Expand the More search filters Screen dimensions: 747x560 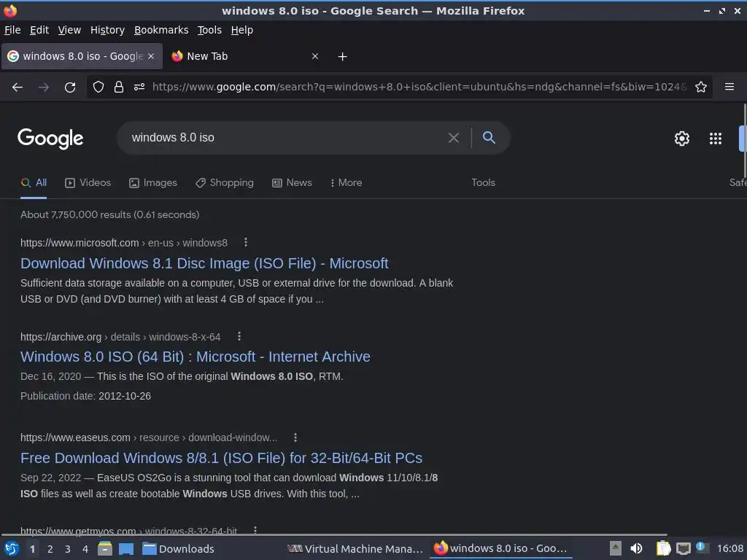click(x=347, y=183)
